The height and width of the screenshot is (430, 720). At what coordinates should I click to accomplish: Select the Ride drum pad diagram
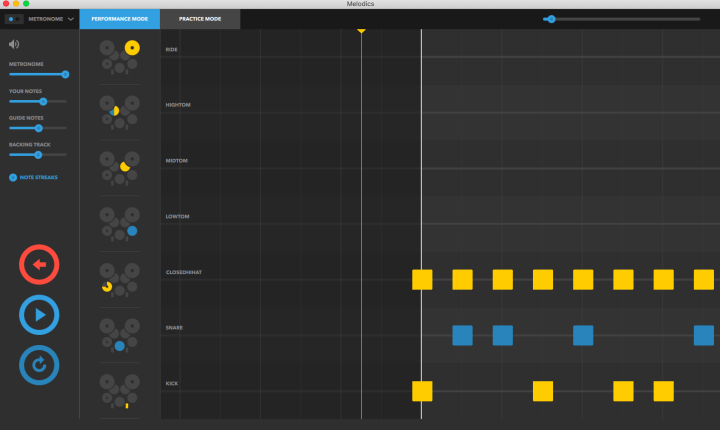tap(119, 57)
